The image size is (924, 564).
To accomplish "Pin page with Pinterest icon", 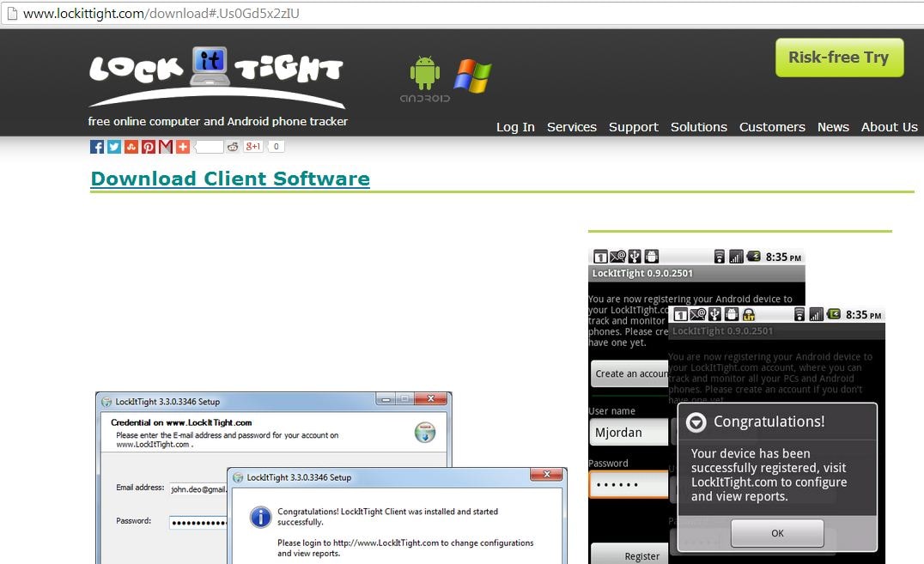I will point(149,147).
